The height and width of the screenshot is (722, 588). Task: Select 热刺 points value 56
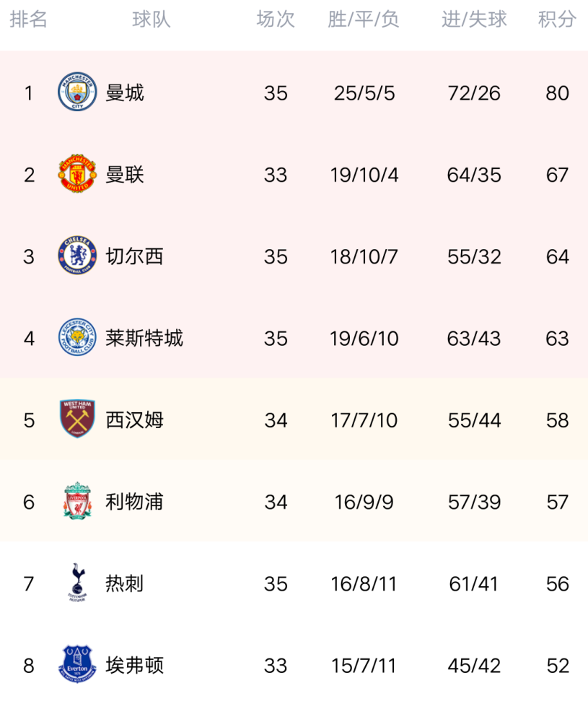(x=558, y=584)
